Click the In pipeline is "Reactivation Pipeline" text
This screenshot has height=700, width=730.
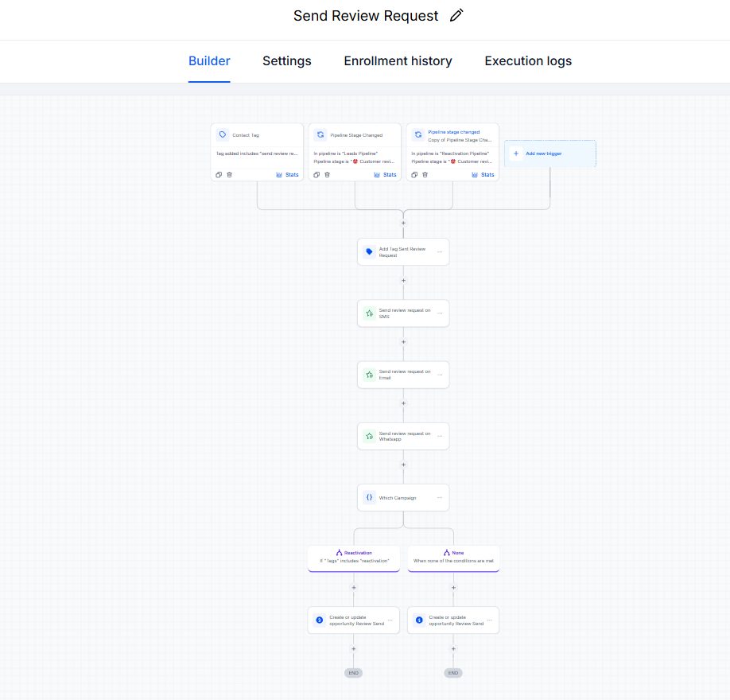point(450,154)
